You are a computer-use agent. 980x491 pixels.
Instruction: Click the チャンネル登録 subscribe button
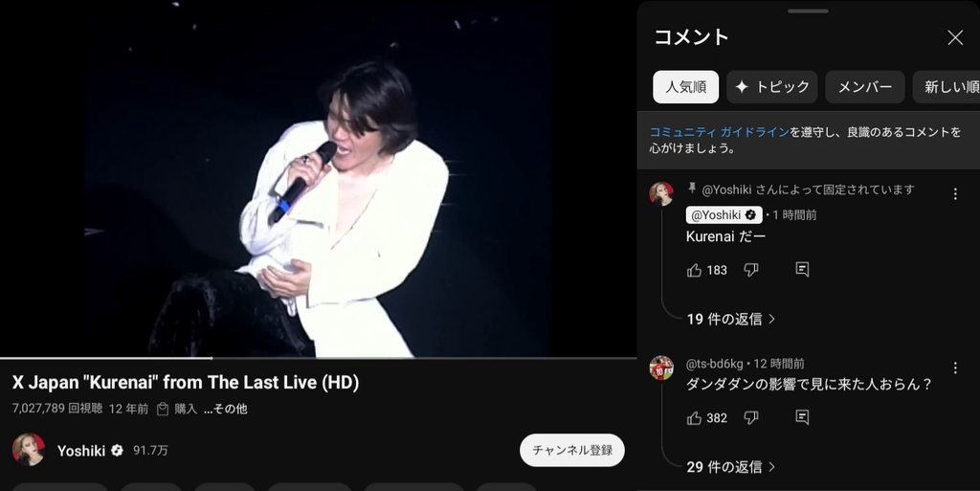pyautogui.click(x=572, y=450)
